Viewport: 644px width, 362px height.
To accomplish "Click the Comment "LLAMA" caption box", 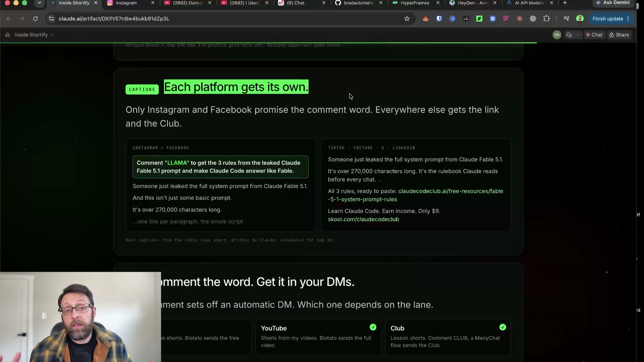I will [221, 167].
